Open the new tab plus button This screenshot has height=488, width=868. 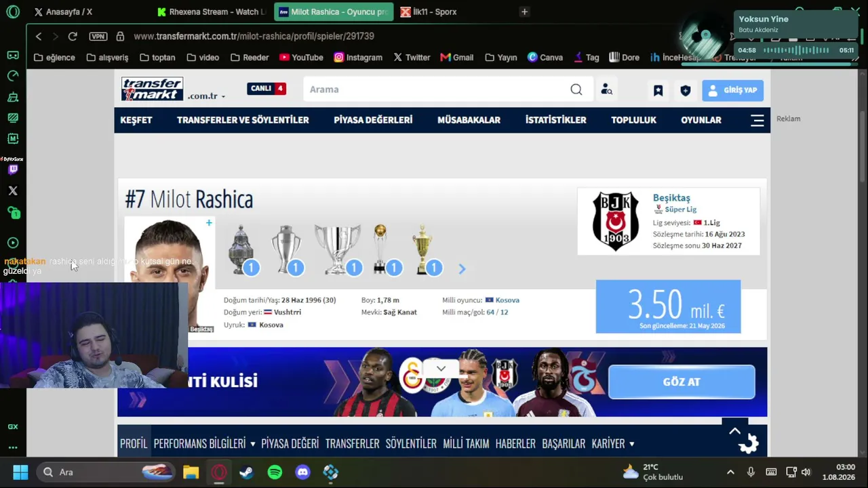(x=524, y=12)
